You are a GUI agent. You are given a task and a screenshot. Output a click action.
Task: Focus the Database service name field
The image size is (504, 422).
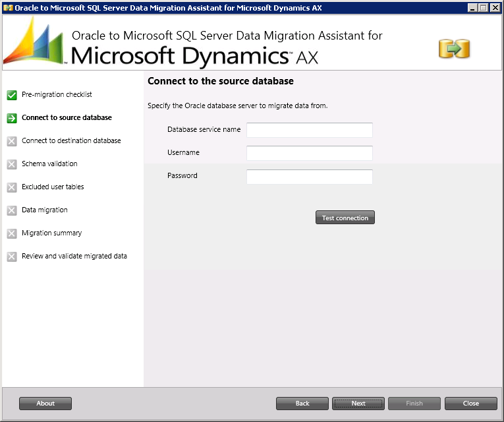[x=309, y=130]
